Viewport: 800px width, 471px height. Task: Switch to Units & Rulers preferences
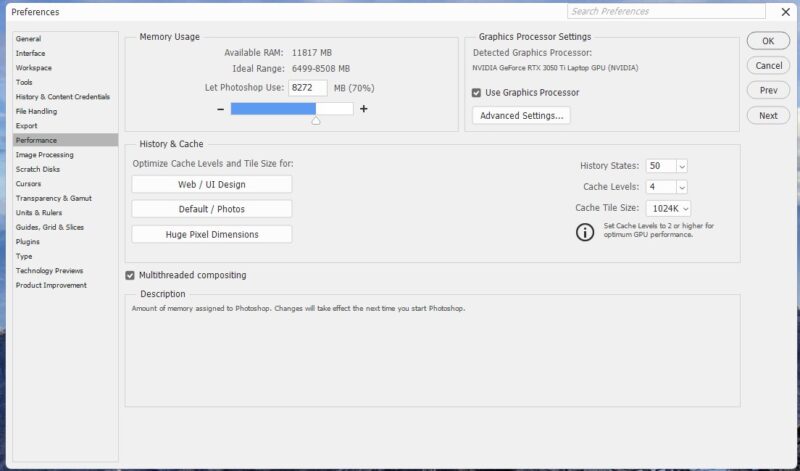pos(65,213)
